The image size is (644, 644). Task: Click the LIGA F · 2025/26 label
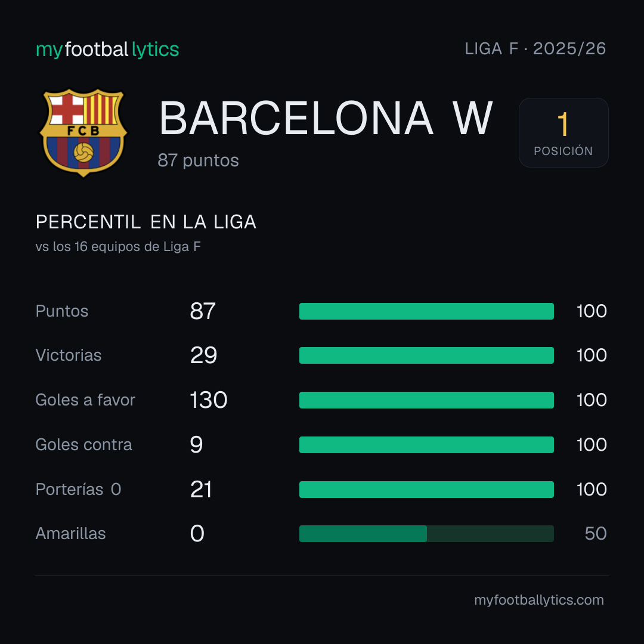535,49
